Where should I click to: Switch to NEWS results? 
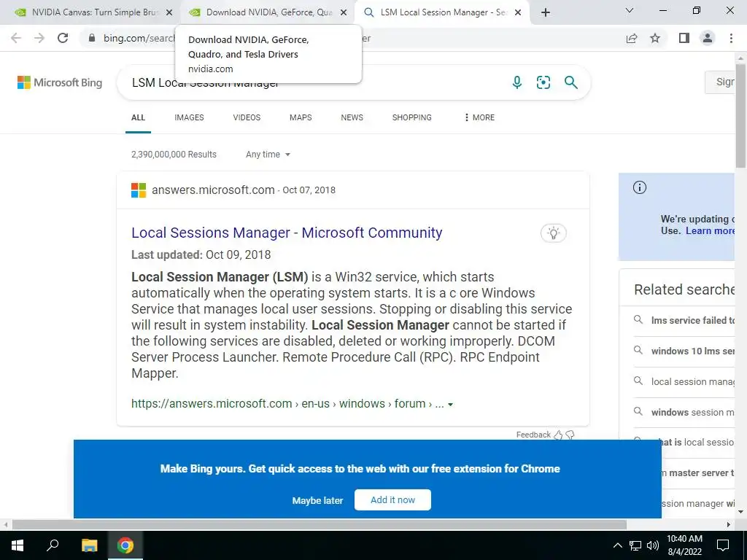(x=352, y=117)
